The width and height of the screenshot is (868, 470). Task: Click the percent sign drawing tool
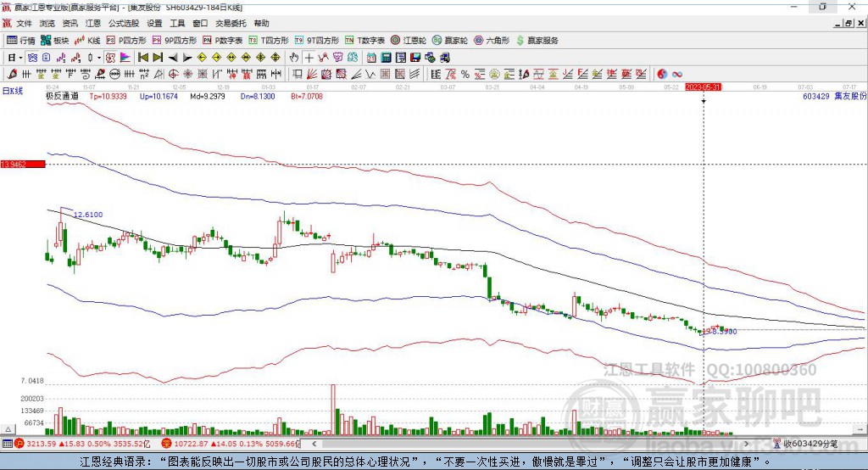click(x=465, y=75)
